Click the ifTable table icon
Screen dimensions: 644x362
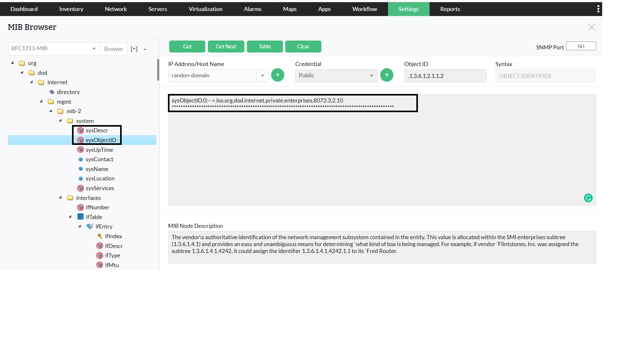point(80,217)
